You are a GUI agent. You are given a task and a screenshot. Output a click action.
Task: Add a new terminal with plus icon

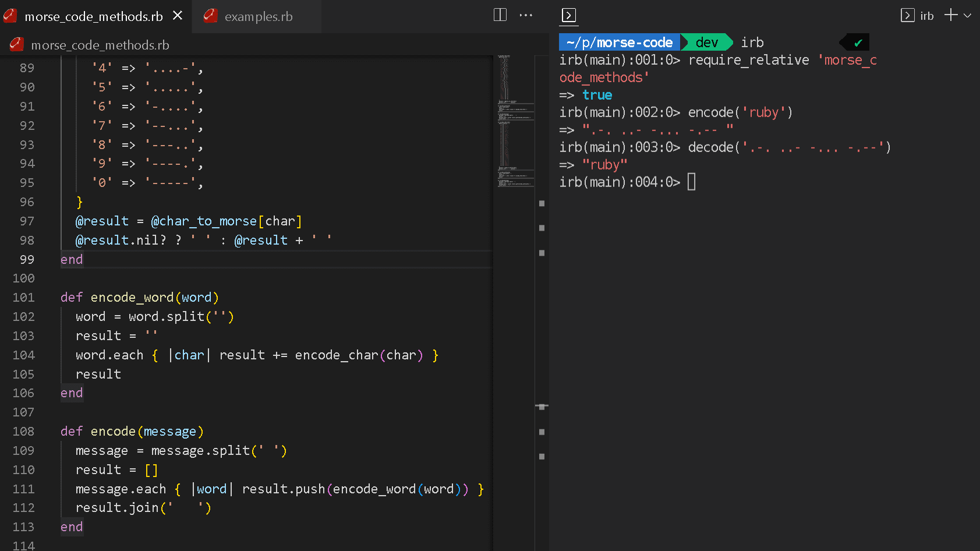(951, 15)
